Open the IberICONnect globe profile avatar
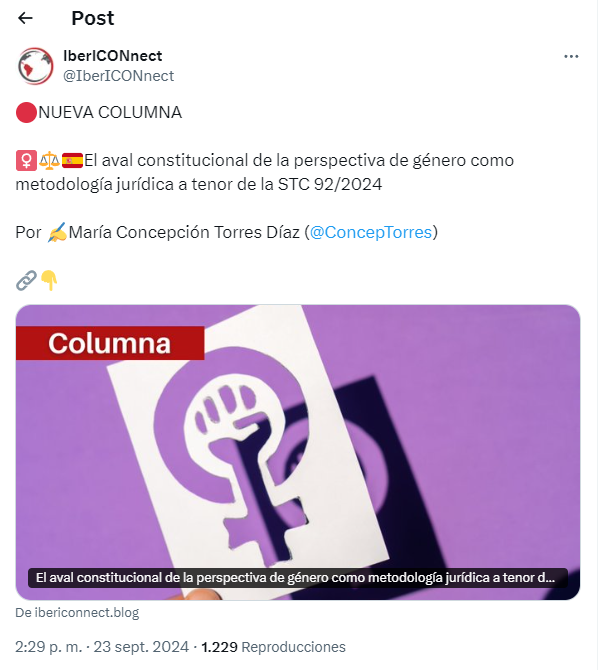Viewport: 606px width, 670px height. tap(35, 66)
